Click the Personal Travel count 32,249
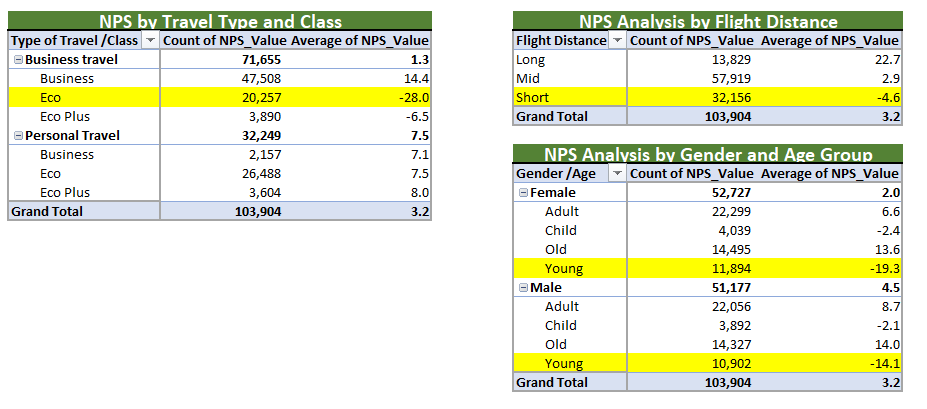Screen dimensions: 927x409 coord(261,136)
